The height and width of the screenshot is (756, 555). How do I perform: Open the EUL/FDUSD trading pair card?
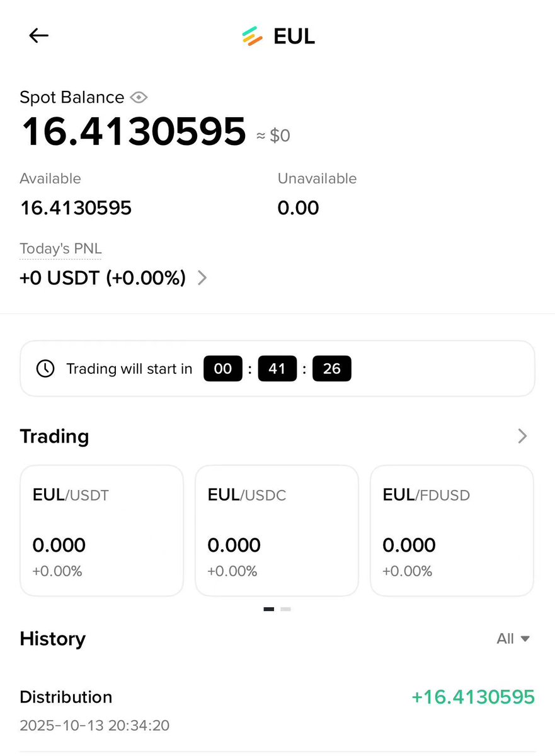[452, 530]
